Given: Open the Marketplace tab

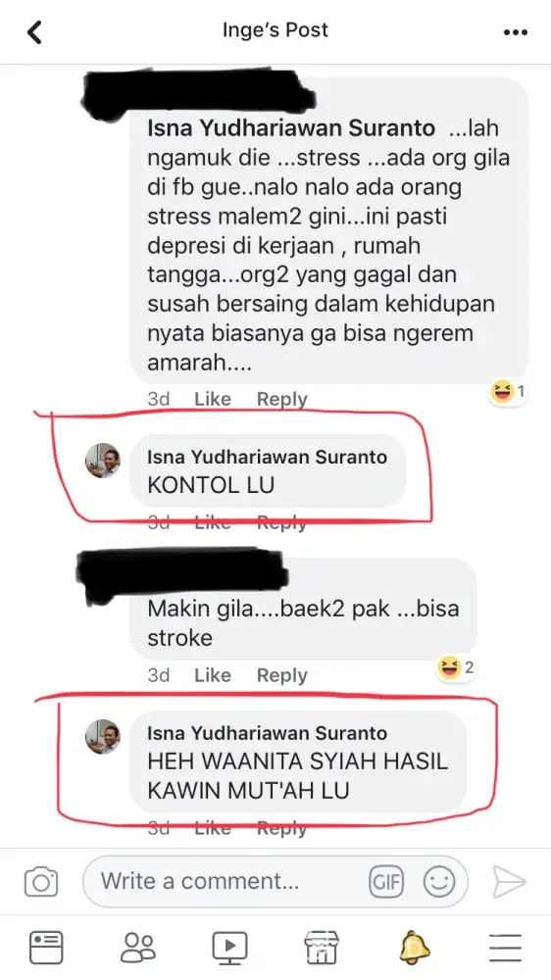Looking at the screenshot, I should click(322, 948).
